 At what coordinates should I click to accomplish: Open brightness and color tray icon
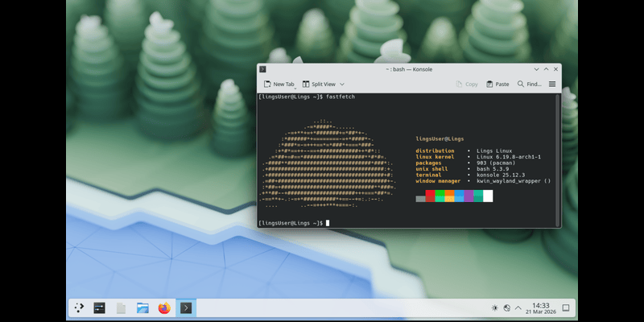[494, 308]
